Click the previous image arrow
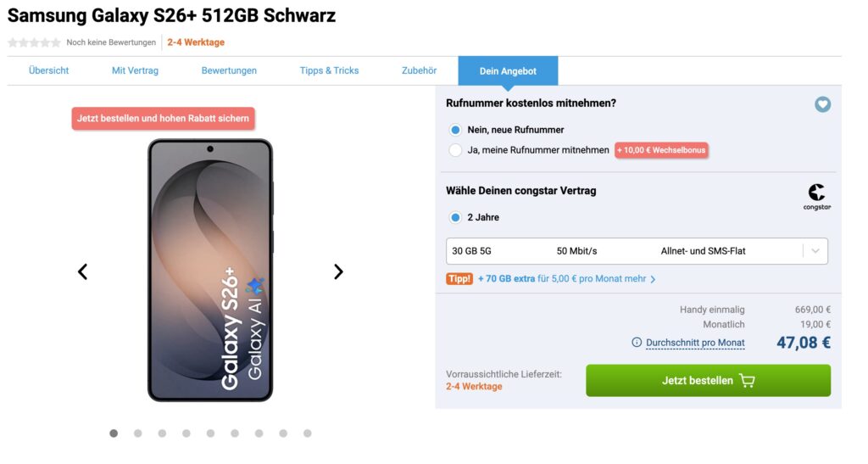 click(82, 271)
